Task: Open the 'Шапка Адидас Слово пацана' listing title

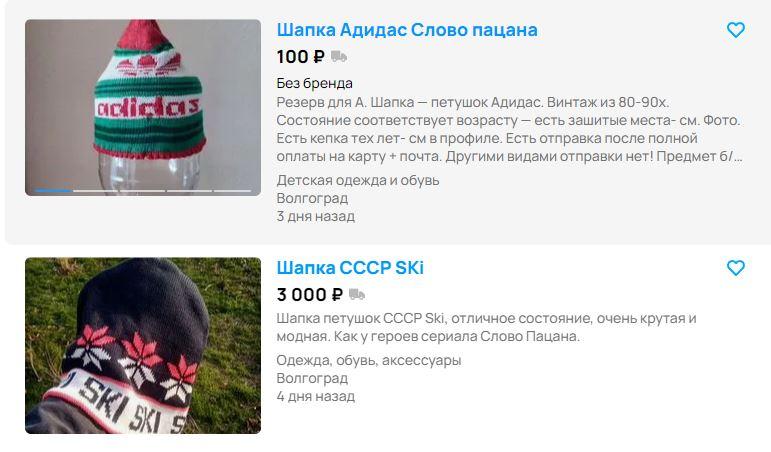Action: tap(407, 30)
